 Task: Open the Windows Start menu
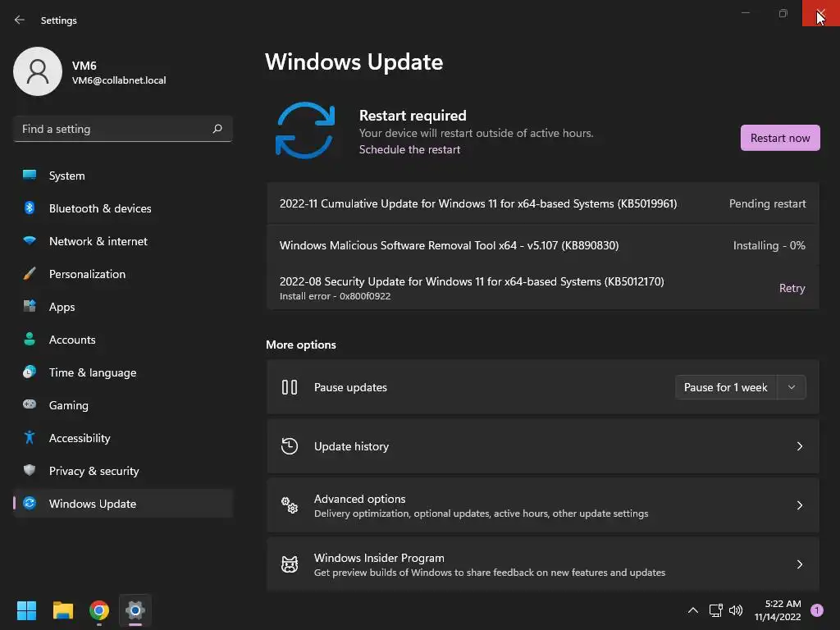coord(26,610)
